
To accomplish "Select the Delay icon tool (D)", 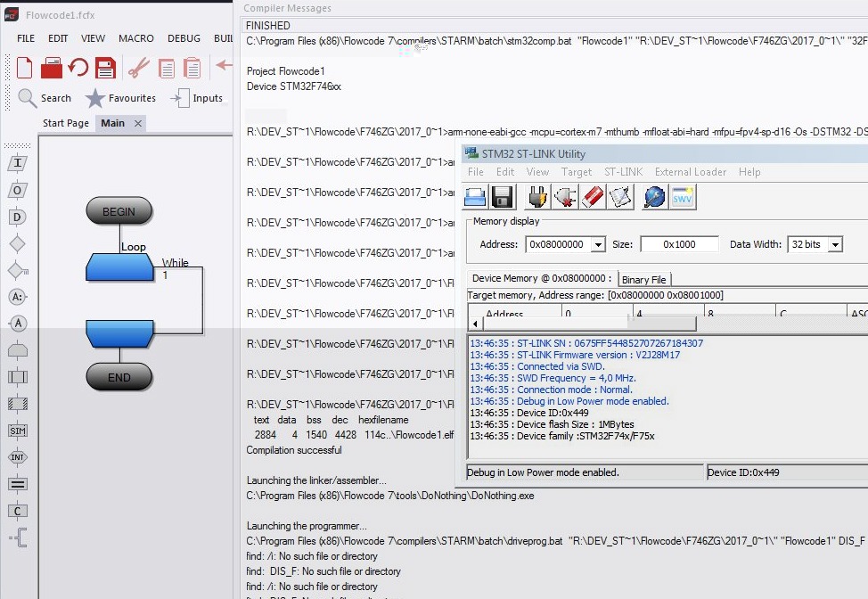I will (17, 217).
